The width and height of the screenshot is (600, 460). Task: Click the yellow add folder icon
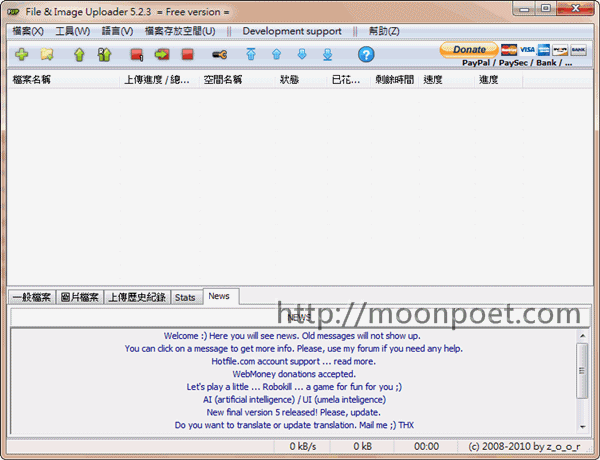(47, 54)
